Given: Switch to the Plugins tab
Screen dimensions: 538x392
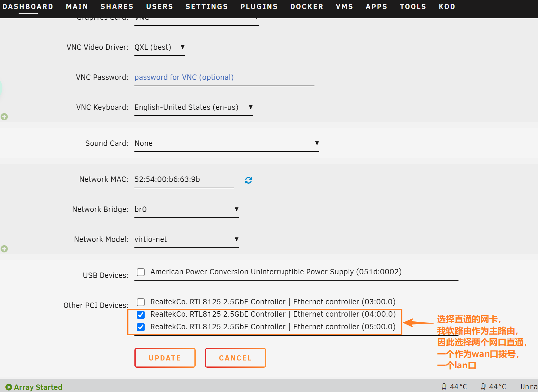Looking at the screenshot, I should coord(259,7).
